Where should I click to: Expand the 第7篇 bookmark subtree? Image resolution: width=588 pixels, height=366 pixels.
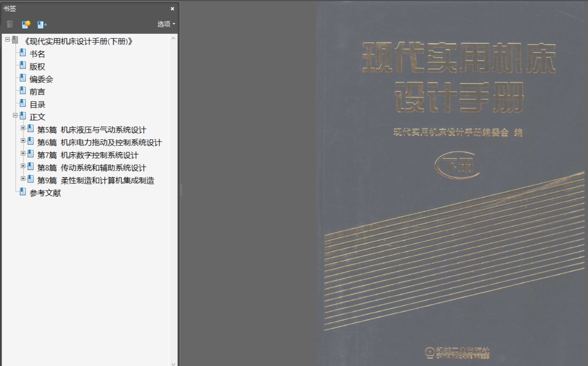(23, 153)
